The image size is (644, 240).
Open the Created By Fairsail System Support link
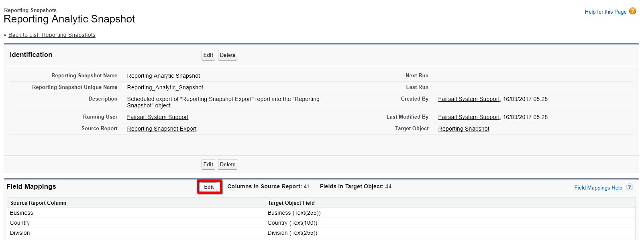(469, 99)
